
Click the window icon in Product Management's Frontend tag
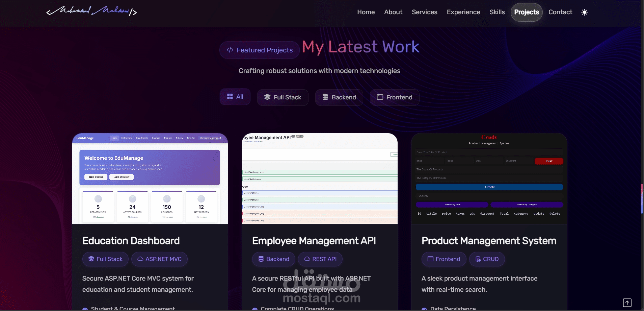click(x=430, y=259)
